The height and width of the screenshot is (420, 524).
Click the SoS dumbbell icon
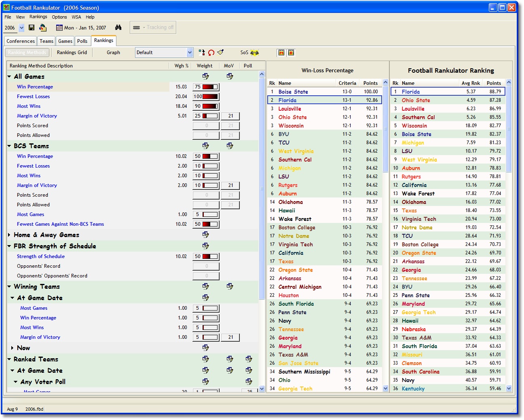254,52
